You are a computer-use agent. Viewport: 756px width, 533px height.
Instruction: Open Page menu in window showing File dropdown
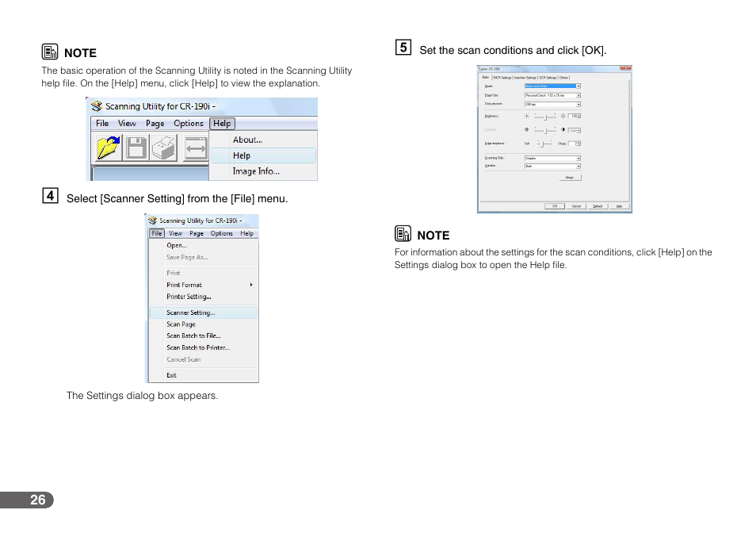197,233
